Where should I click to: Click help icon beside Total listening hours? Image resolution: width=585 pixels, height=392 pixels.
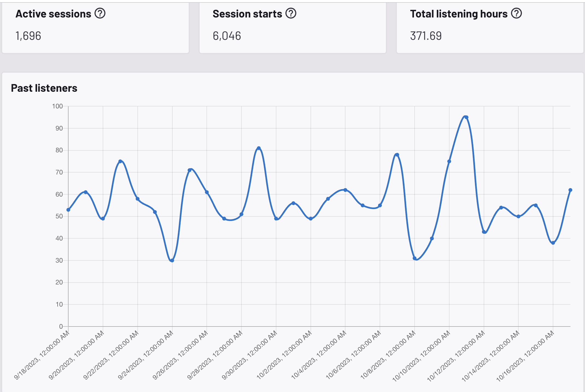click(x=516, y=13)
